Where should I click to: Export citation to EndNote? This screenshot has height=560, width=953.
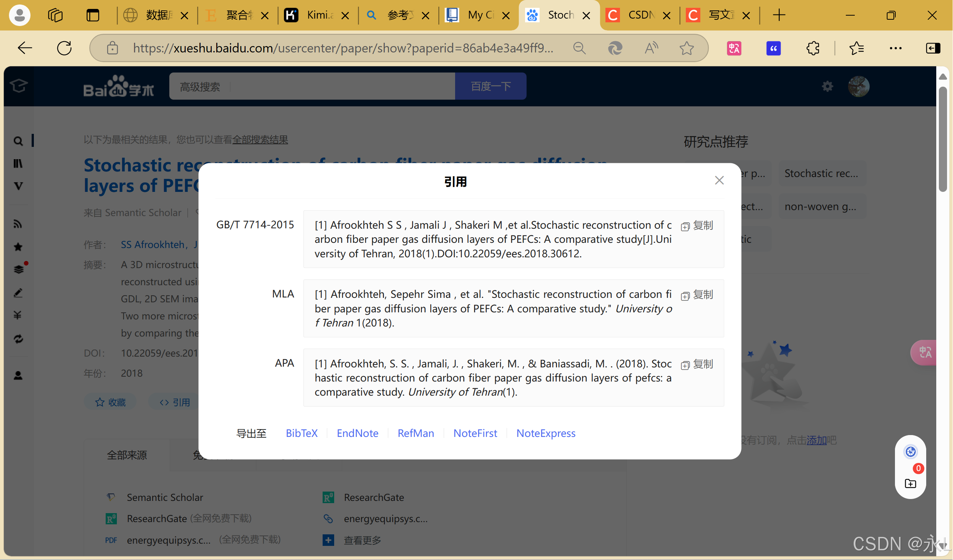(357, 433)
